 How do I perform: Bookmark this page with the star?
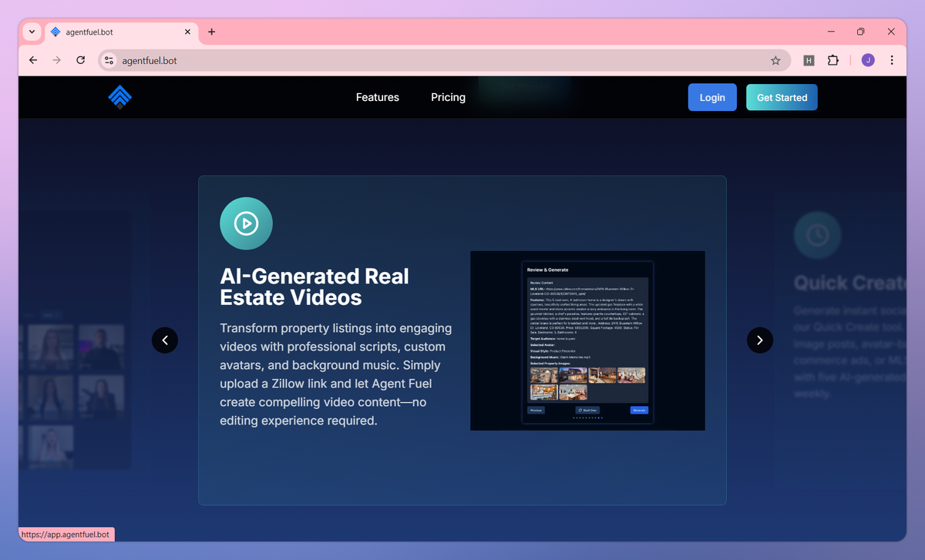coord(775,60)
